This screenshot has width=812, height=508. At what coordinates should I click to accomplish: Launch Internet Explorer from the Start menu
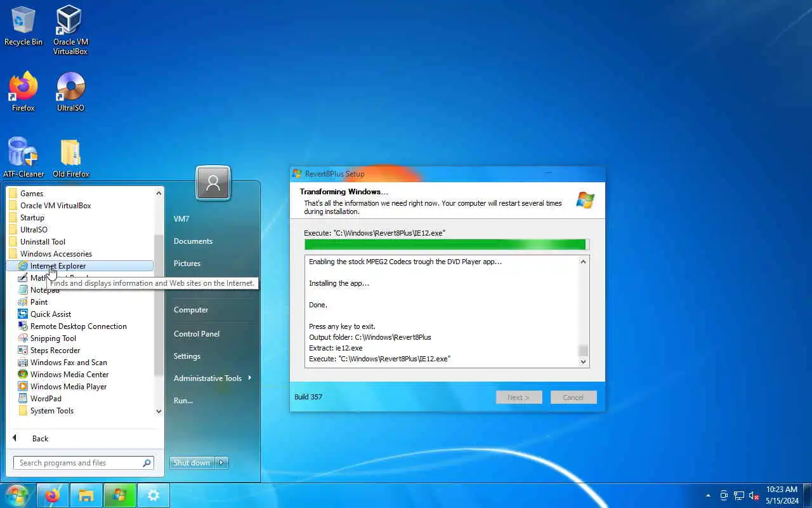(x=79, y=266)
